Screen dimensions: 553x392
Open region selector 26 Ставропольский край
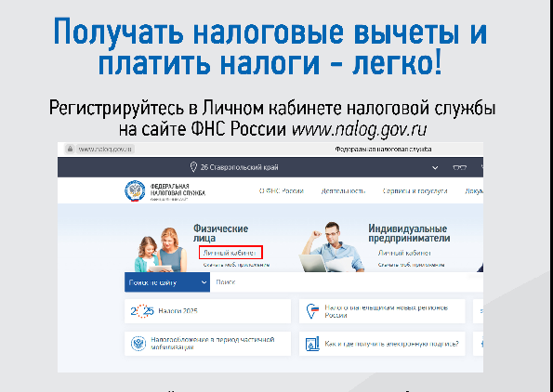[x=239, y=167]
